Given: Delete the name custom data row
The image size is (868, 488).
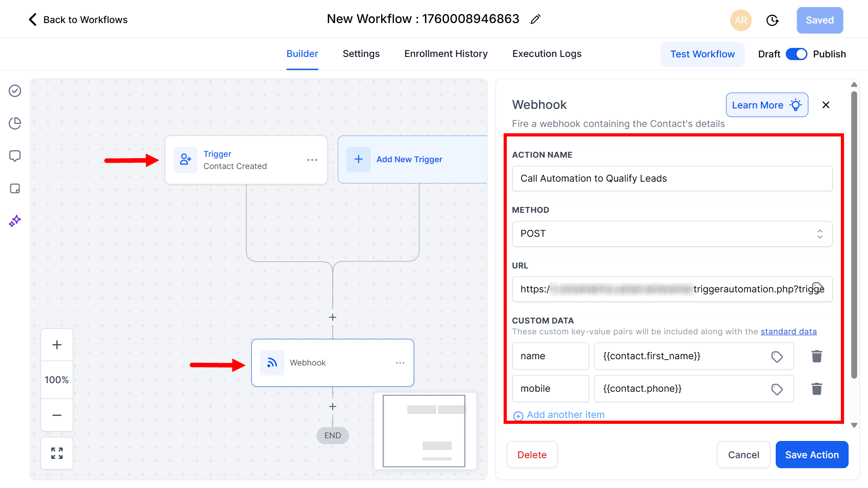Looking at the screenshot, I should click(816, 356).
